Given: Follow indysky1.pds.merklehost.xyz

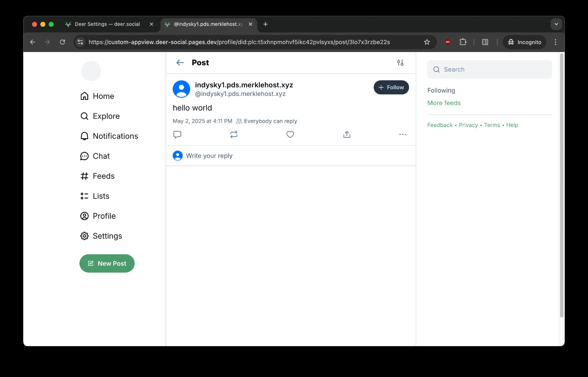Looking at the screenshot, I should point(391,87).
